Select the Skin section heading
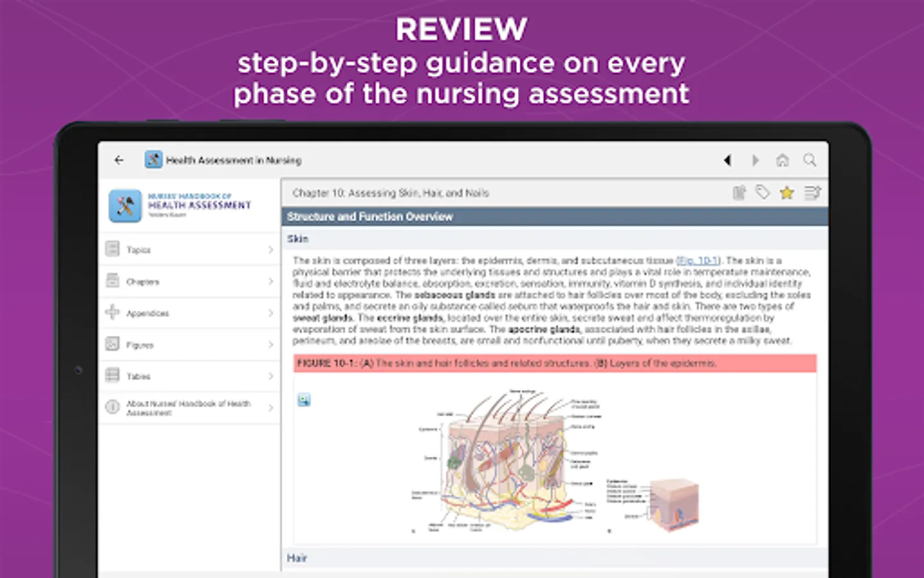This screenshot has height=578, width=924. 298,239
